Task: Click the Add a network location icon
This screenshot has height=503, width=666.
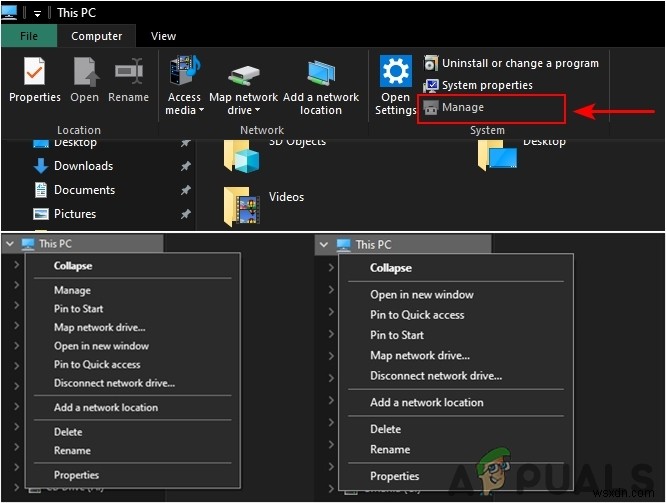Action: 321,73
